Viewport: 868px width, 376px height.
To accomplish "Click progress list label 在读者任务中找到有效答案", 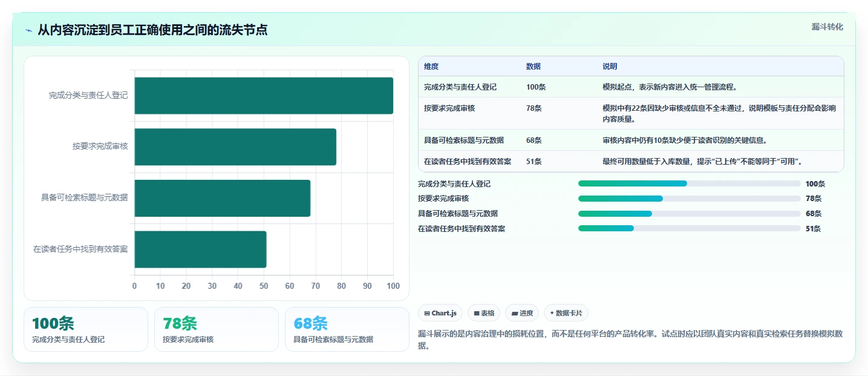I will [462, 229].
